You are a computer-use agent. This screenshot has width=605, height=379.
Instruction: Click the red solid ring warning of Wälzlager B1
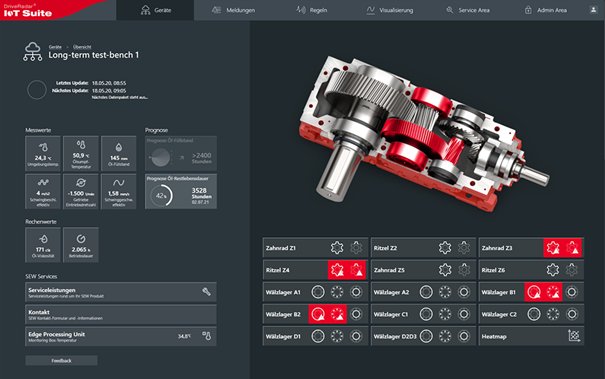tap(534, 292)
